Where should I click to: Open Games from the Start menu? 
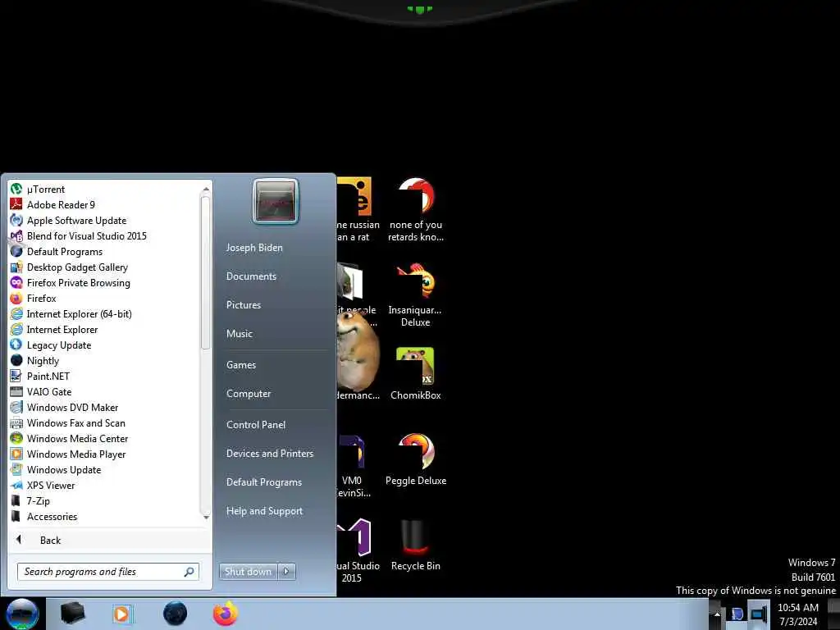pos(241,365)
